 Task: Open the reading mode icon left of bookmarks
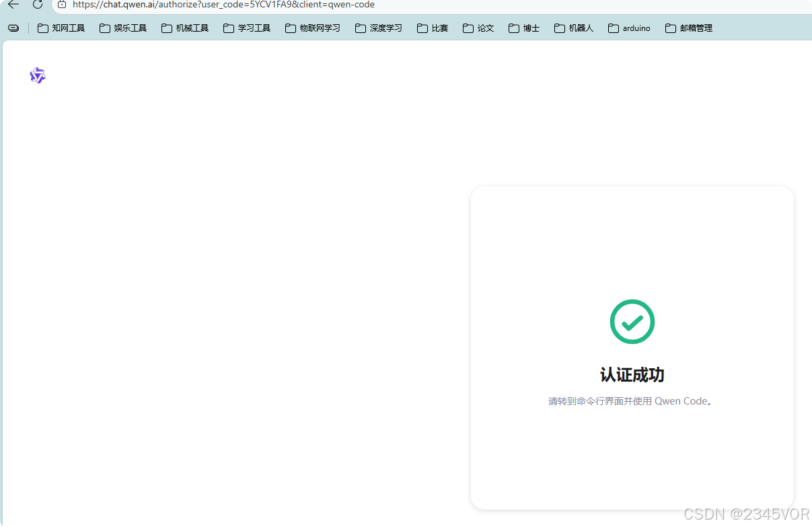pyautogui.click(x=13, y=28)
